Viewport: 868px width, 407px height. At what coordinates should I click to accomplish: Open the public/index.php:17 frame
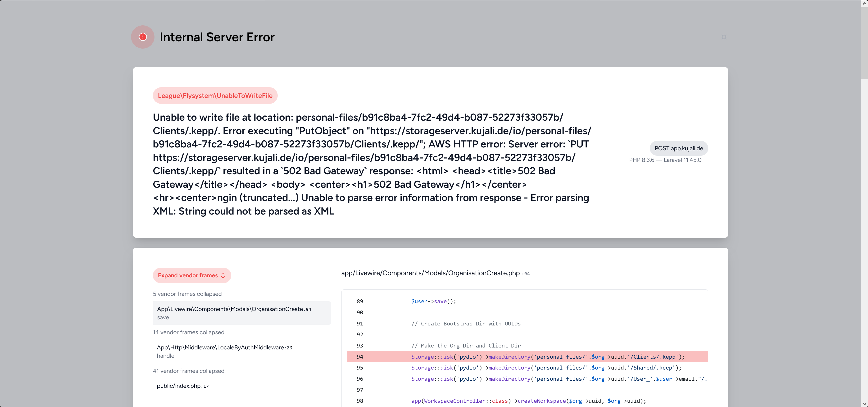(x=183, y=386)
